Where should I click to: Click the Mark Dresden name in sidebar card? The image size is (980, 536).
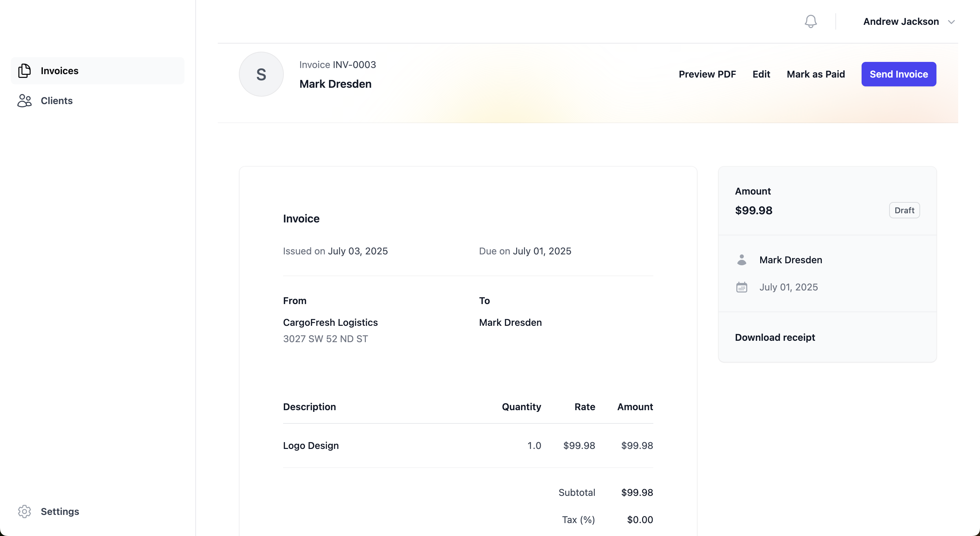[790, 259]
